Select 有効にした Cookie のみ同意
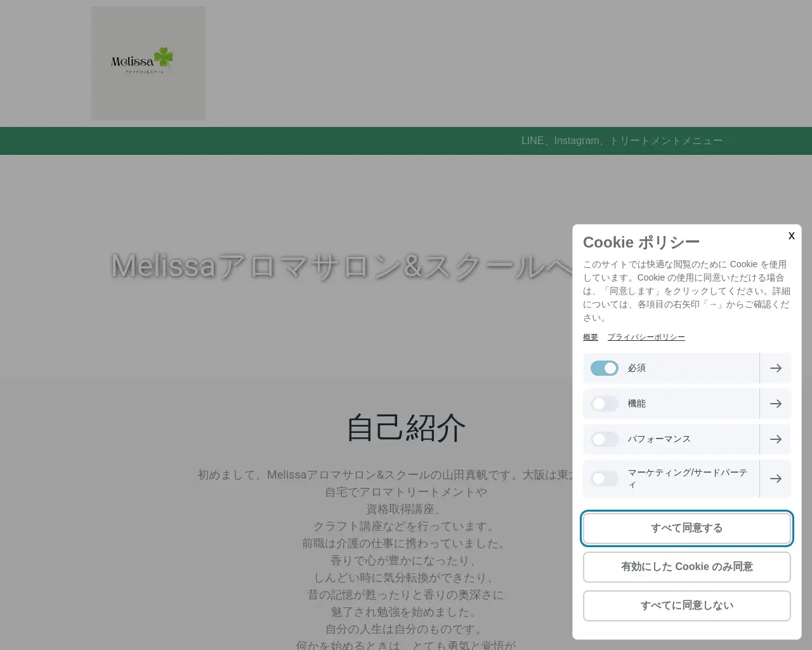 pos(686,567)
